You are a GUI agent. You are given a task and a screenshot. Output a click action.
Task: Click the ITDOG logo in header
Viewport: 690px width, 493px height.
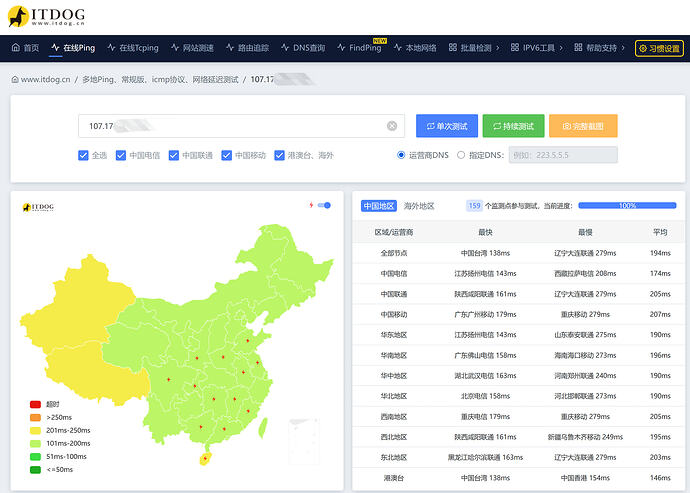click(x=46, y=16)
